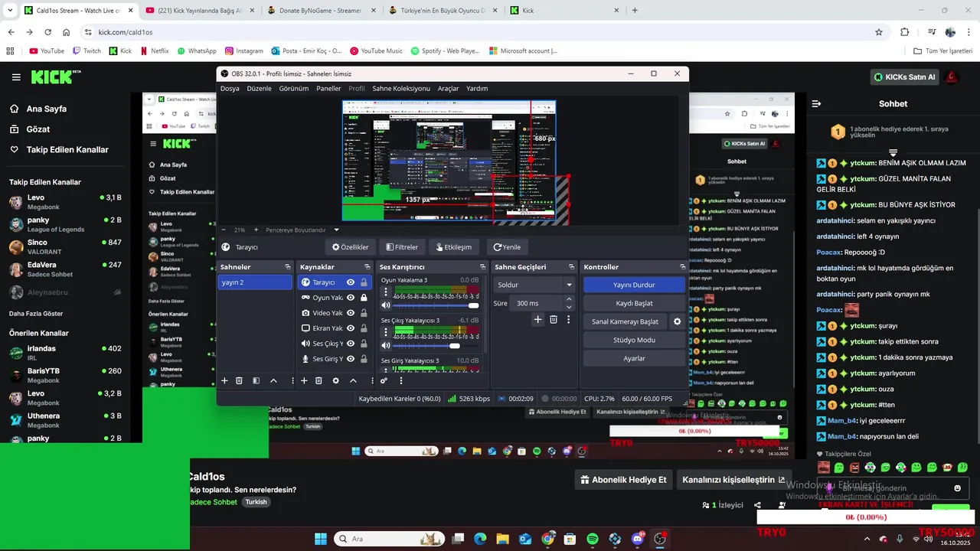This screenshot has height=551, width=980.
Task: Hide Video Yak. source with eye icon
Action: pos(351,313)
